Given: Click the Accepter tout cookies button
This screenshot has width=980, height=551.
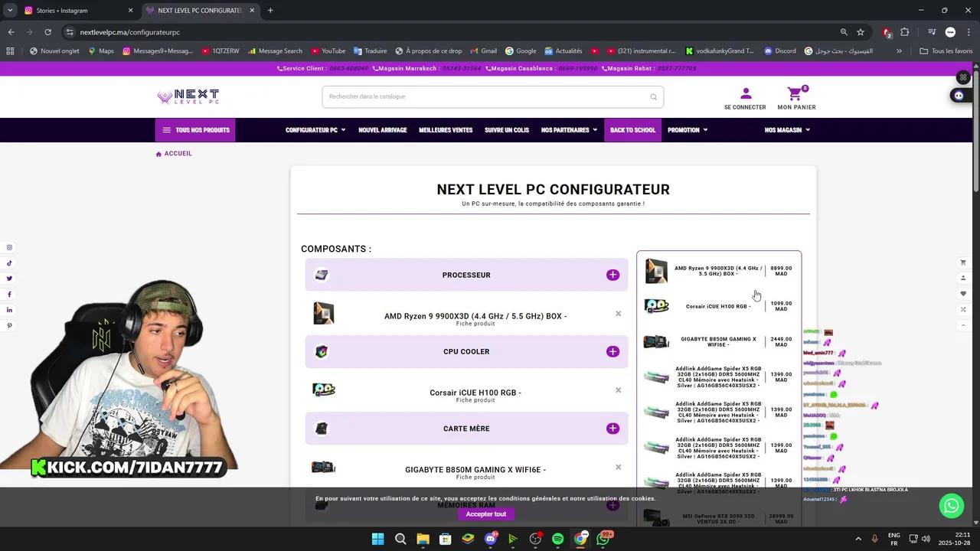Looking at the screenshot, I should [x=486, y=514].
